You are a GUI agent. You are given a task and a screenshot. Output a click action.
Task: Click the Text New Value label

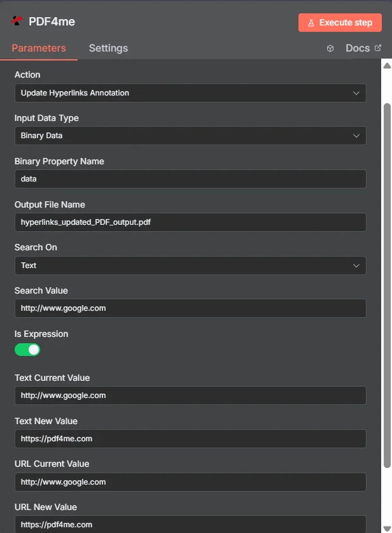[x=46, y=421]
